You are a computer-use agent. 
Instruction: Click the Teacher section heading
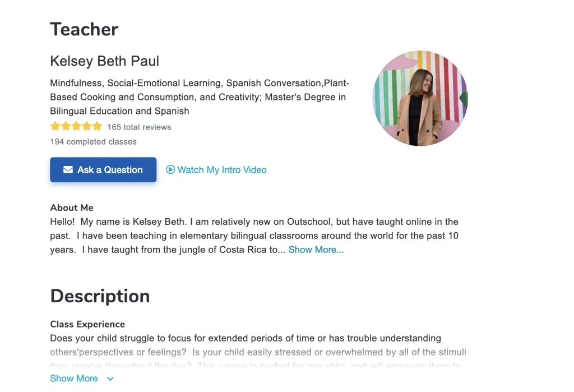84,29
